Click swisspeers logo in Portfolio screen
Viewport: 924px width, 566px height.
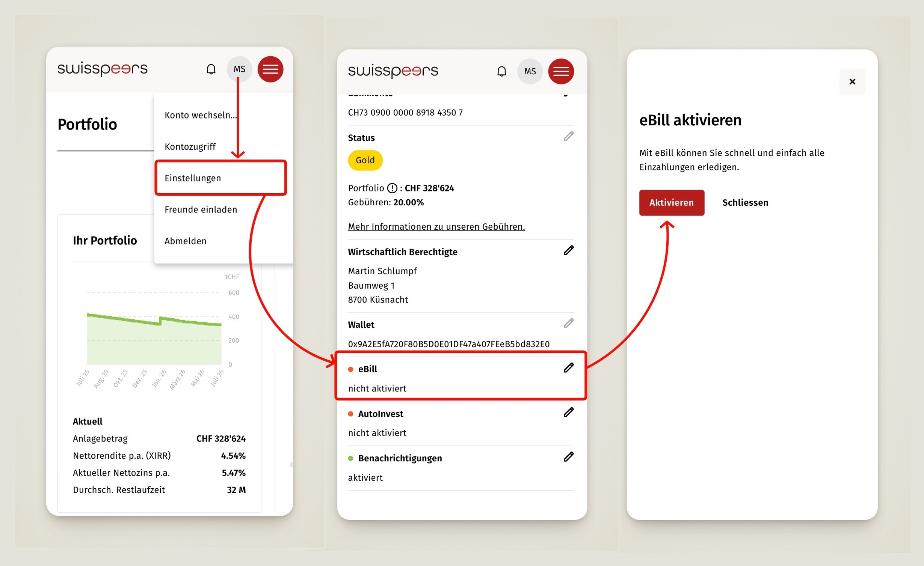102,69
